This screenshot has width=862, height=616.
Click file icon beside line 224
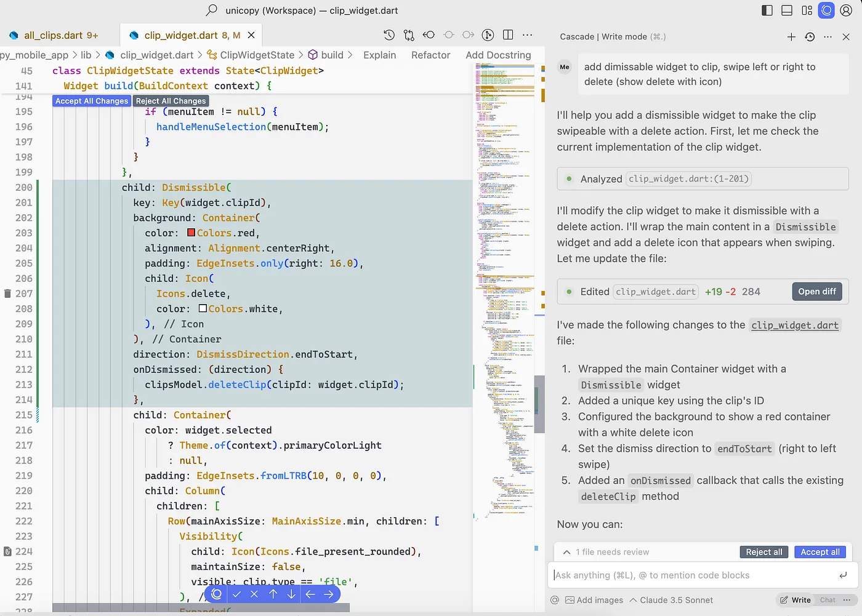tap(7, 551)
